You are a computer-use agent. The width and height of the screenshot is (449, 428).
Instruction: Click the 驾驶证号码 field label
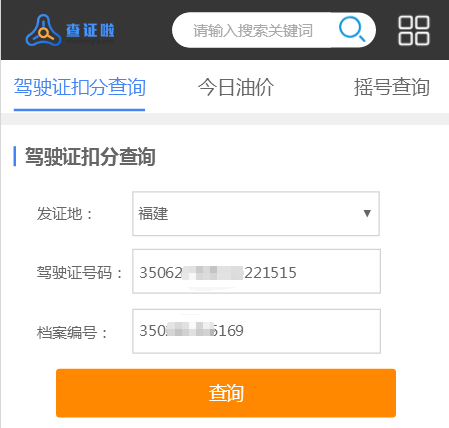click(x=80, y=273)
